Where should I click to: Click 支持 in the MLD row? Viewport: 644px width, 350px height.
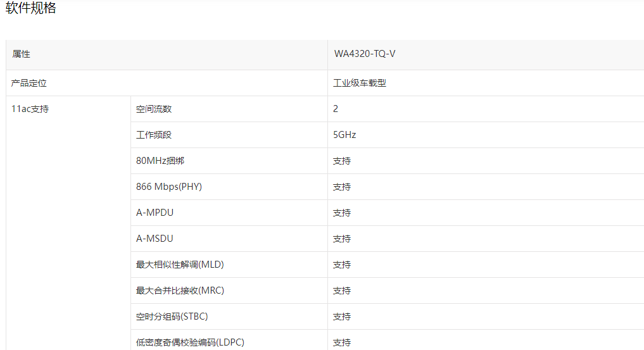[342, 265]
